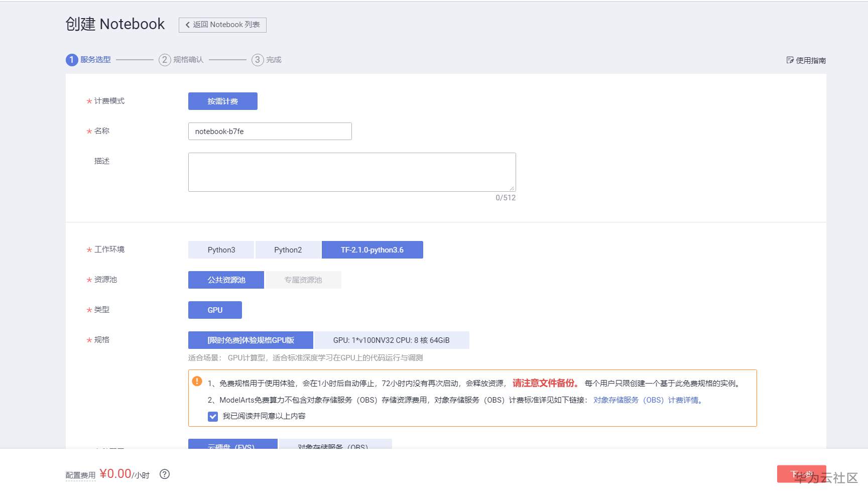
Task: Click the 请注意文件备份。 red warning text
Action: click(x=546, y=383)
